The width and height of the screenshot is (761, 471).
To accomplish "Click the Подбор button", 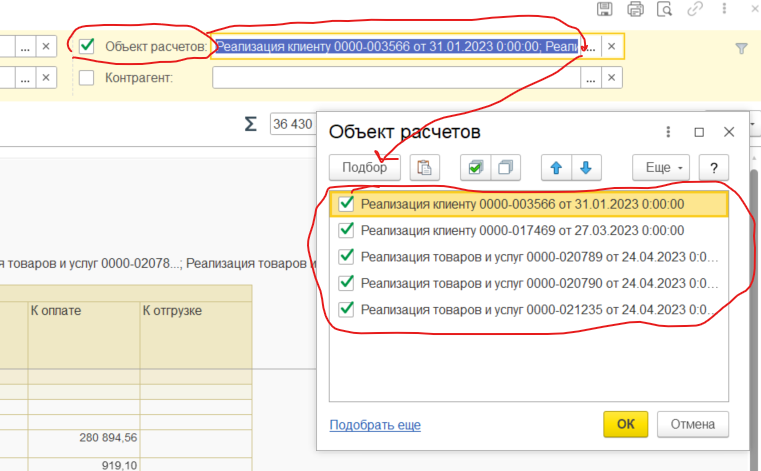I will coord(364,168).
